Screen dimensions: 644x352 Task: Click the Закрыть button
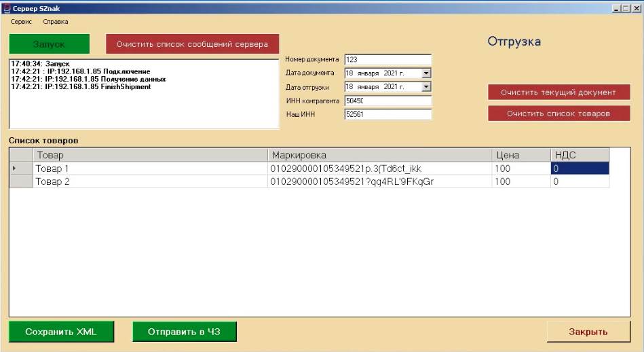coord(588,332)
